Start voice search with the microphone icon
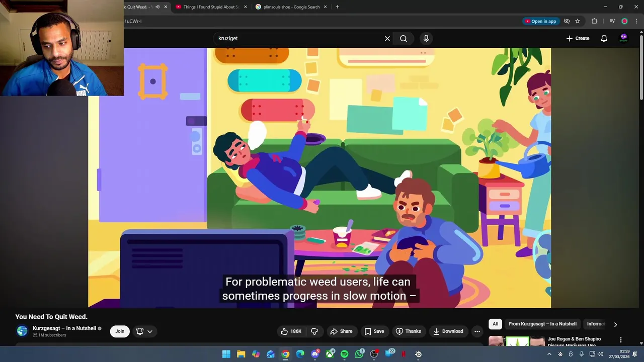 pos(426,38)
